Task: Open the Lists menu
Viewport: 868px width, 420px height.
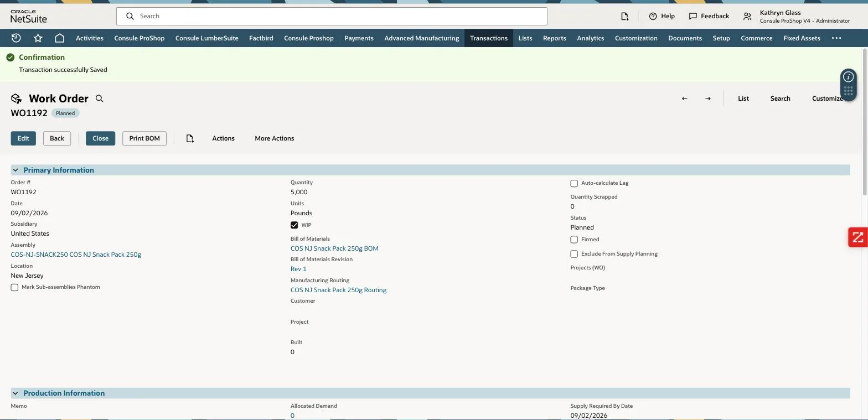Action: tap(525, 38)
